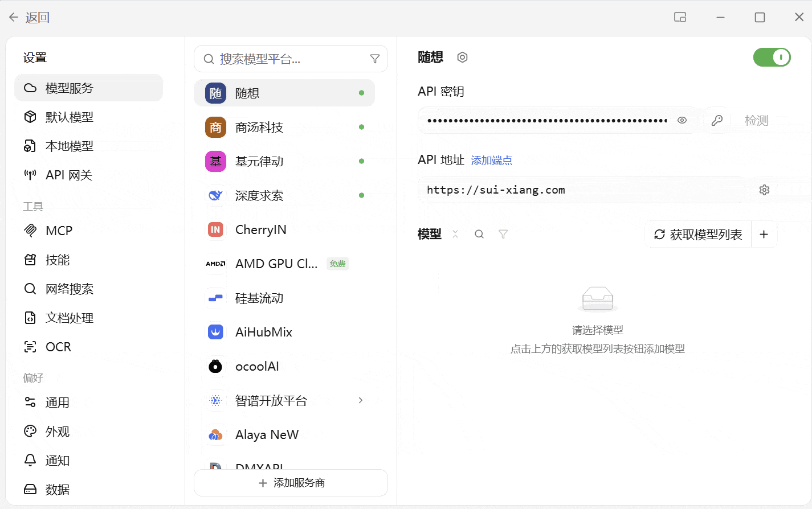The height and width of the screenshot is (509, 812).
Task: Show API key with eye icon
Action: coord(682,120)
